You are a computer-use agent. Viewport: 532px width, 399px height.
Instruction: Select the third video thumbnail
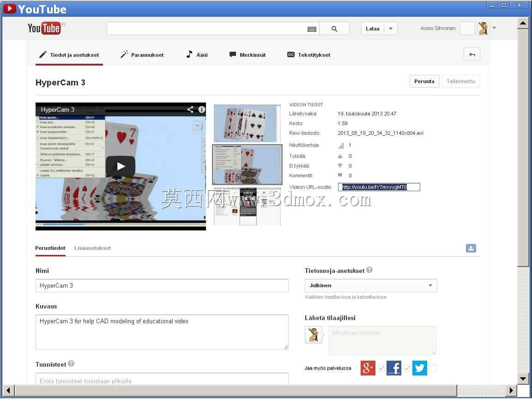(247, 206)
